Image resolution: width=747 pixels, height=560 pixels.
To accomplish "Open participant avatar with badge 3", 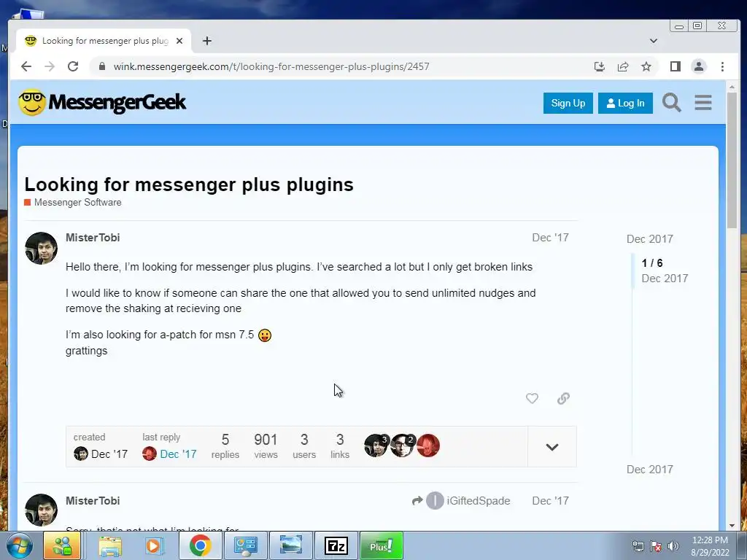I will (376, 446).
